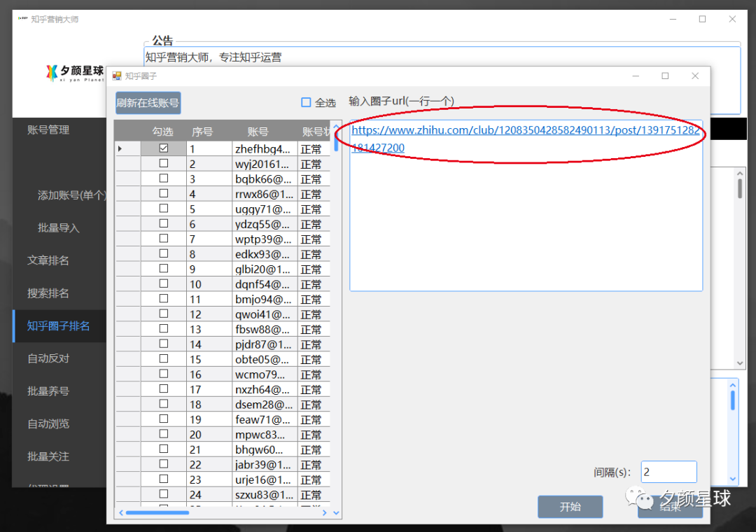Select 添加账号(单个) in the sidebar

click(x=72, y=195)
